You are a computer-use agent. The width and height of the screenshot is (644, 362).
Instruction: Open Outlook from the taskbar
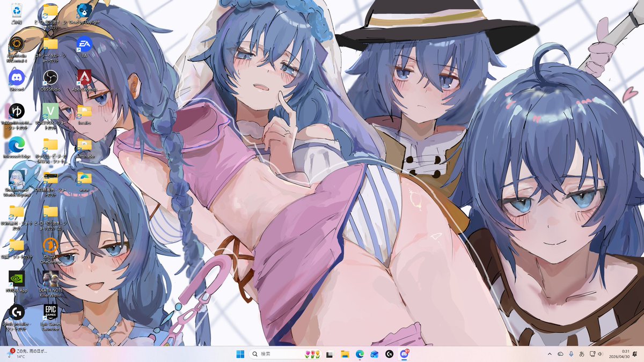click(375, 354)
